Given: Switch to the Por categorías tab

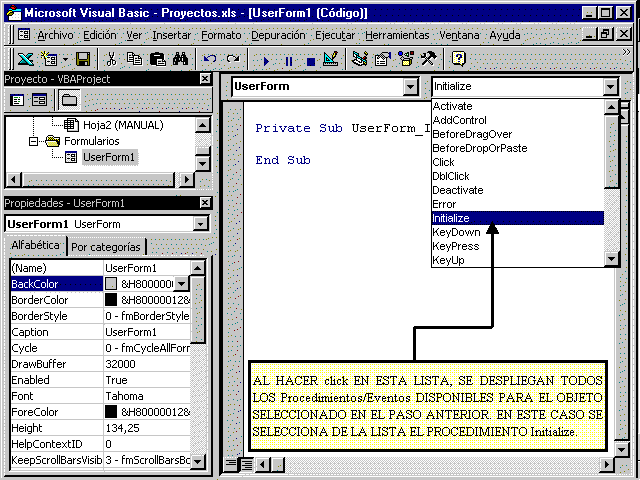Looking at the screenshot, I should click(x=106, y=247).
